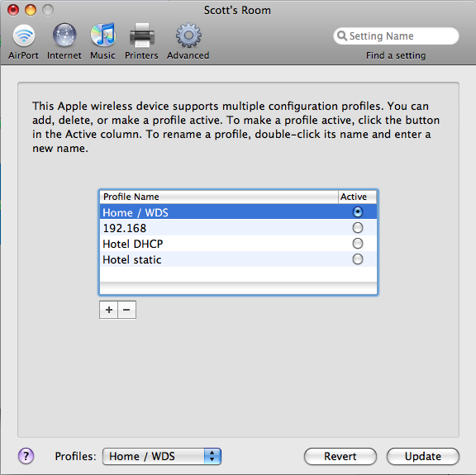Open the Printers settings pane
This screenshot has width=476, height=475.
pos(141,41)
